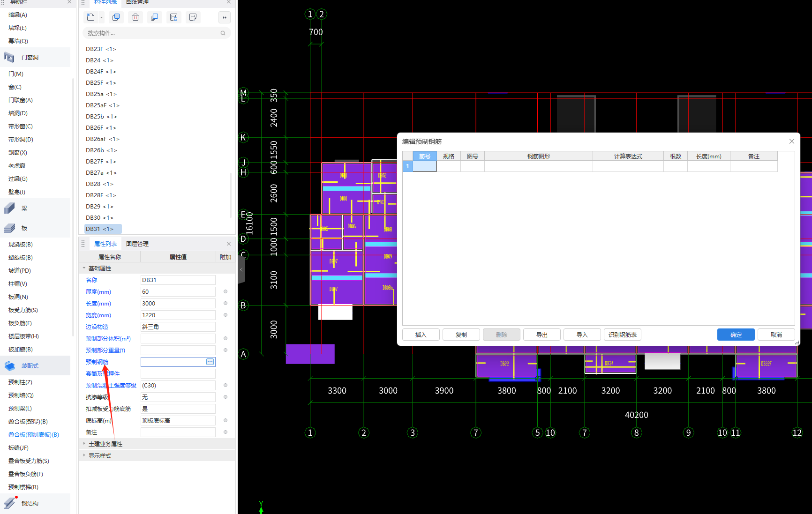This screenshot has height=514, width=812.
Task: Click the 识别钢筋表 button
Action: pos(623,335)
